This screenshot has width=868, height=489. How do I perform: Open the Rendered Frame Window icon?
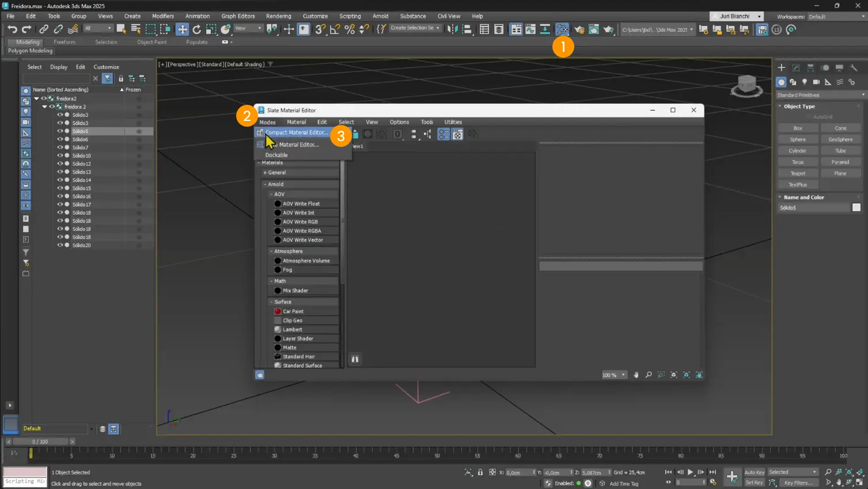pos(594,29)
